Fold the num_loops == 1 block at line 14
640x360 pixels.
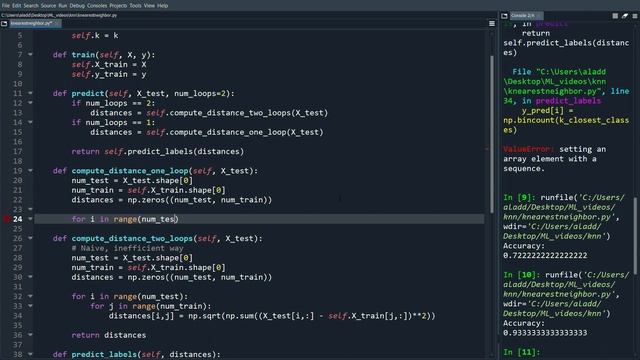point(30,122)
